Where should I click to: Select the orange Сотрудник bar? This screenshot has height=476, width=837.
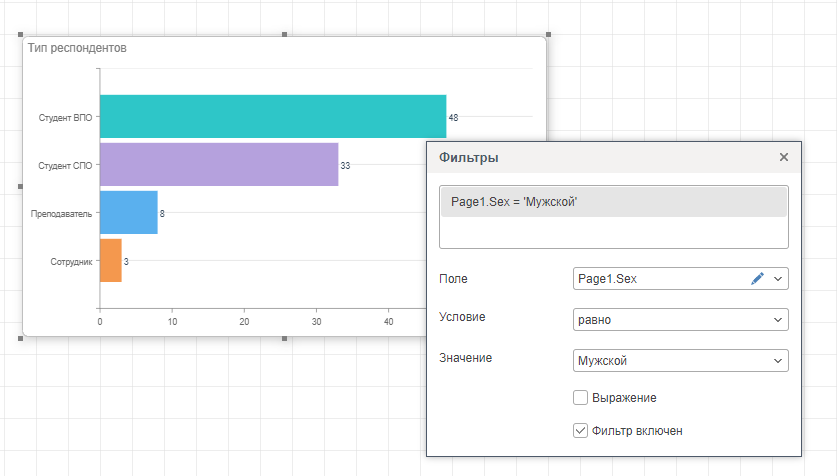coord(110,260)
